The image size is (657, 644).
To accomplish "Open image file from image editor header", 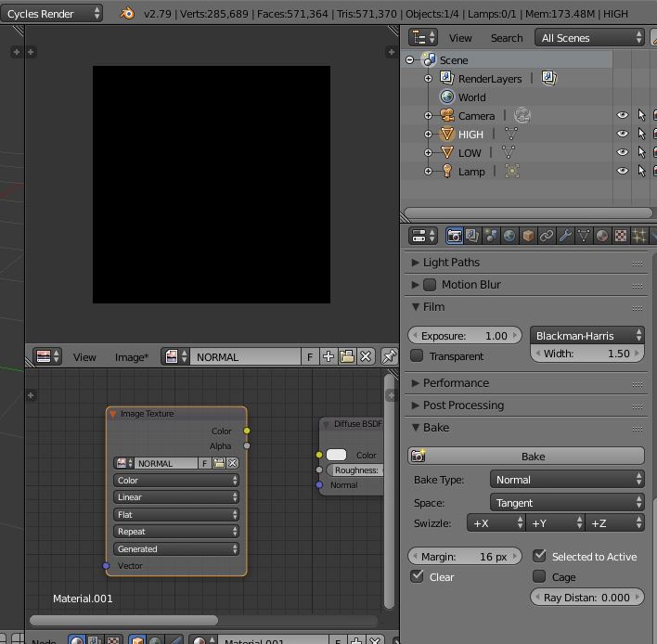I will click(x=347, y=357).
